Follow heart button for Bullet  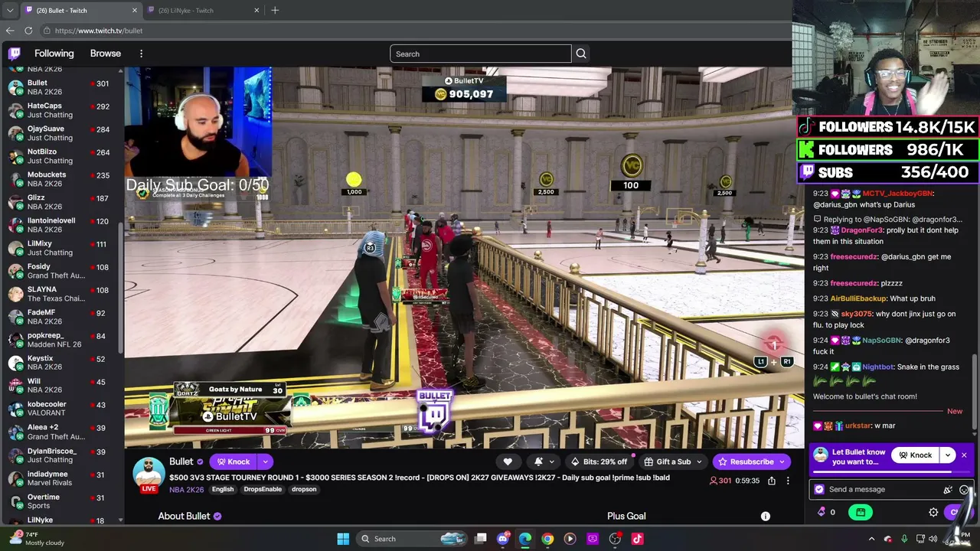[508, 461]
